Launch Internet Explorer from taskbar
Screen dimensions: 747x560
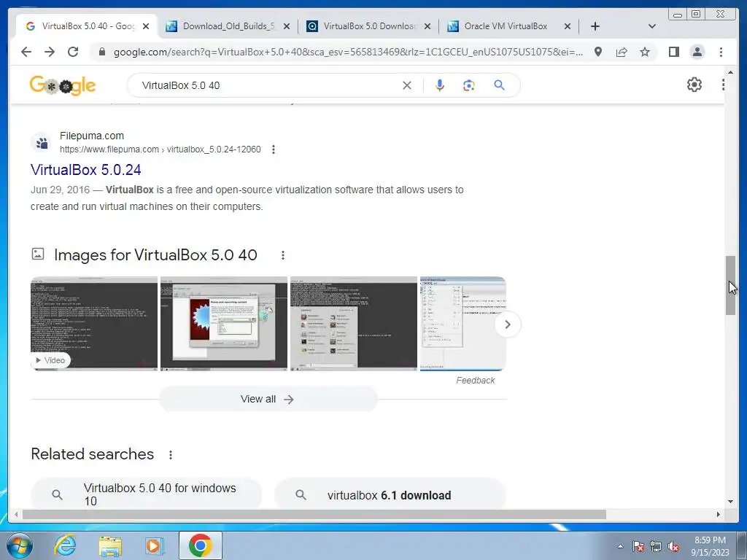(x=65, y=545)
